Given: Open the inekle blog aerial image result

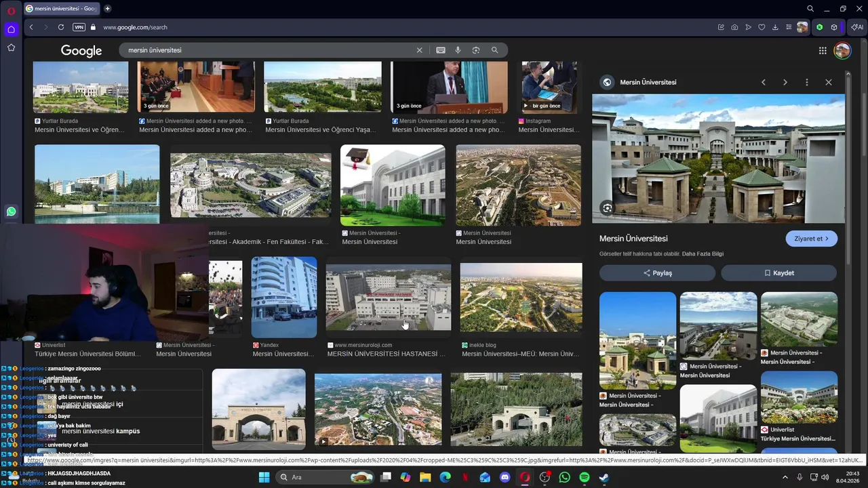Looking at the screenshot, I should coord(521,298).
